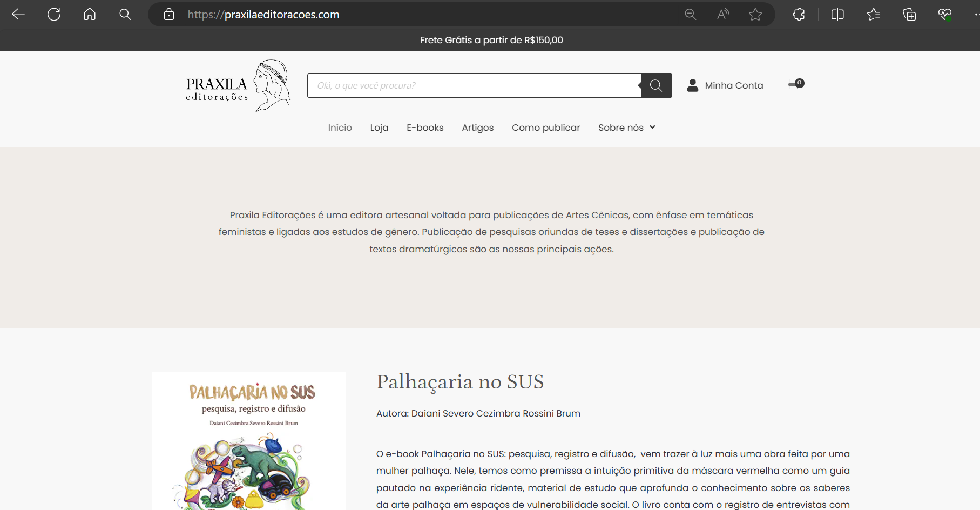This screenshot has height=510, width=980.
Task: Open the shopping cart icon
Action: tap(796, 84)
